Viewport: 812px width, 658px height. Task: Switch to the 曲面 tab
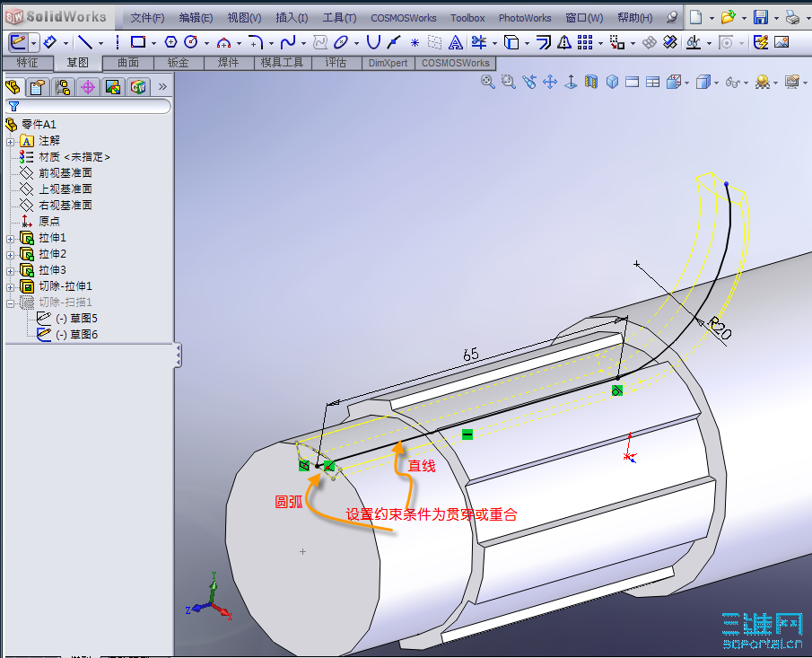click(x=128, y=63)
